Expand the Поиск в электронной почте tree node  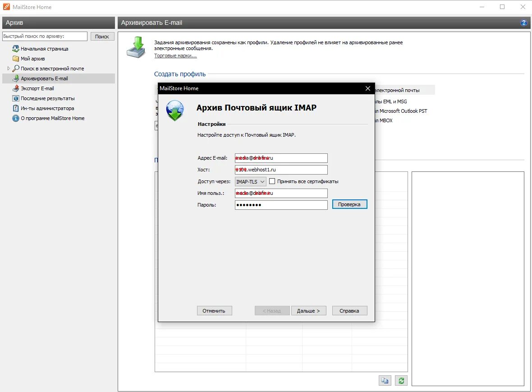click(x=9, y=68)
